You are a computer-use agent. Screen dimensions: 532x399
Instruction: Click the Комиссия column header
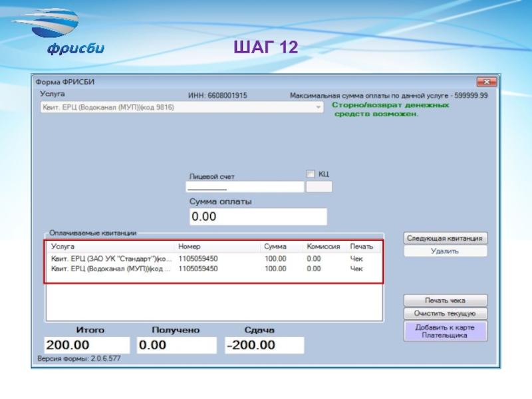click(x=324, y=247)
